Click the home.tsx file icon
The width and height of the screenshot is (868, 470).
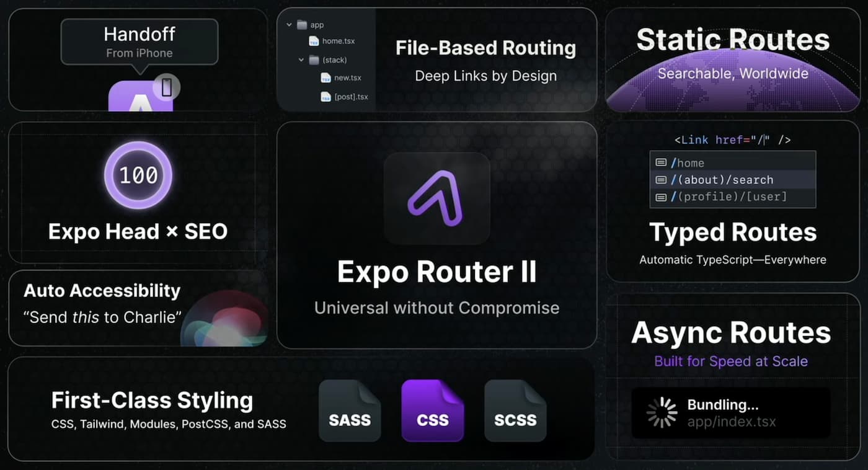pyautogui.click(x=314, y=41)
